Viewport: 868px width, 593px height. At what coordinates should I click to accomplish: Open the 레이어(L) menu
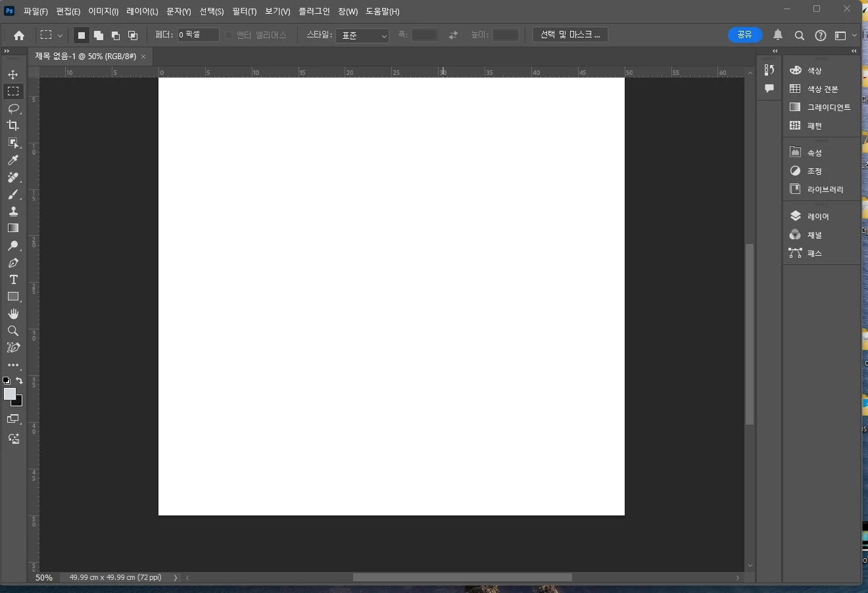coord(142,11)
